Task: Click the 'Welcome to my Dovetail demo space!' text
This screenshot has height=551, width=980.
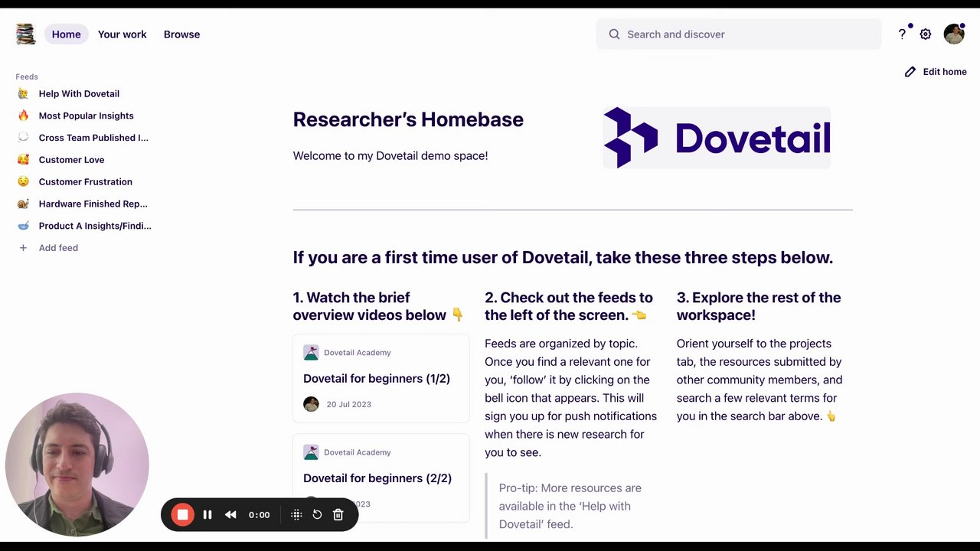Action: coord(390,155)
